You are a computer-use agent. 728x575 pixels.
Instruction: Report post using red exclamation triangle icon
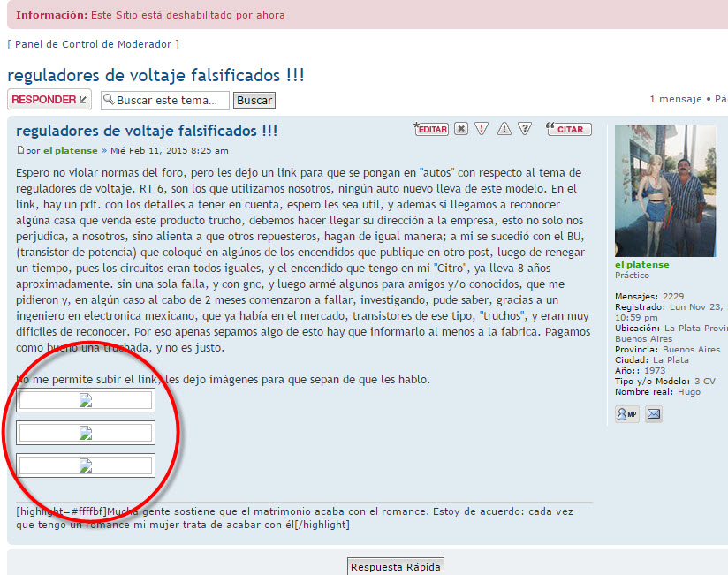[x=482, y=129]
